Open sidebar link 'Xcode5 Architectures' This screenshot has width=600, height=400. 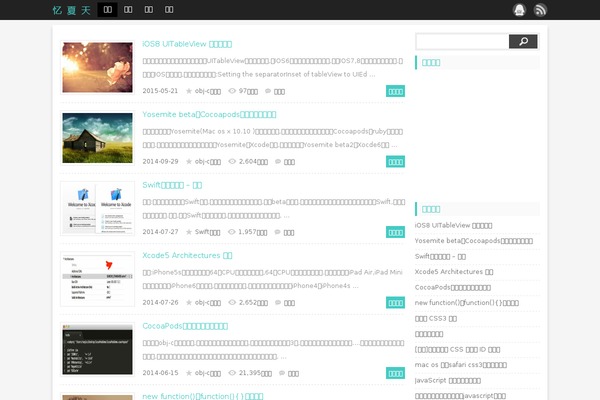point(454,272)
